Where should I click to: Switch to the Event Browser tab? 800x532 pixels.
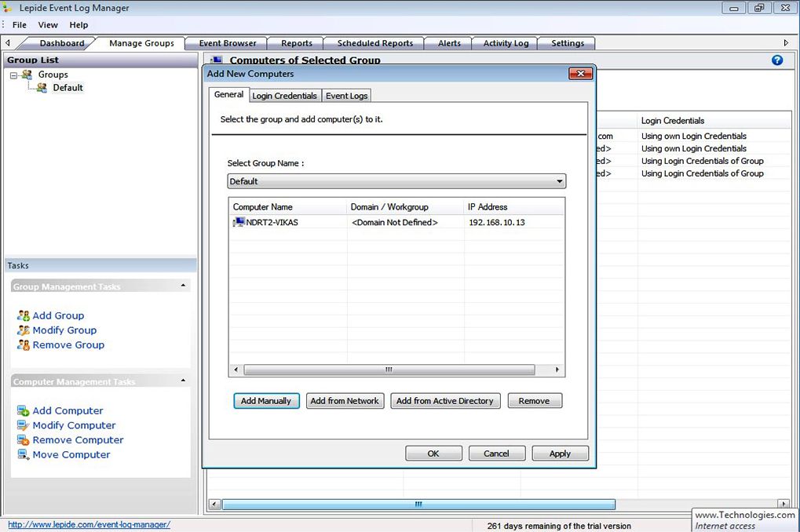228,43
